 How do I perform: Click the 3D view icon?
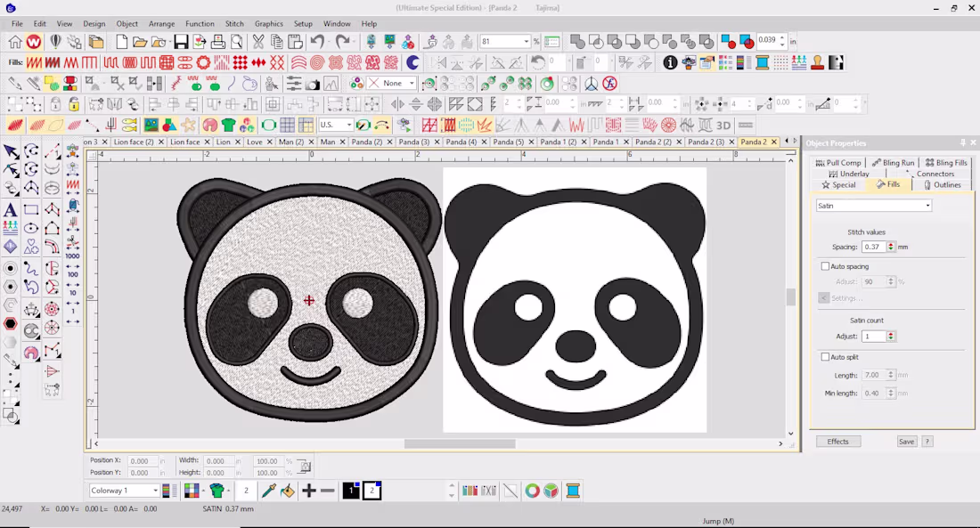click(723, 125)
